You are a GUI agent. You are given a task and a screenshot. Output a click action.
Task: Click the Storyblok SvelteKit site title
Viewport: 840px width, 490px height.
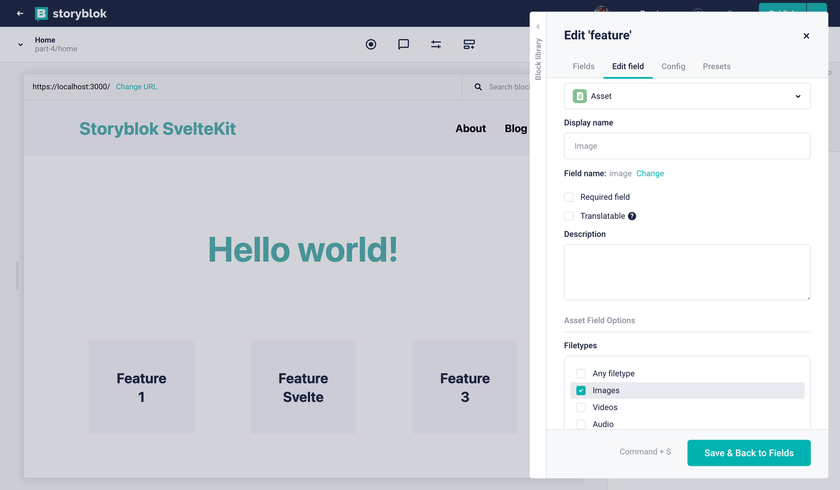pos(158,129)
